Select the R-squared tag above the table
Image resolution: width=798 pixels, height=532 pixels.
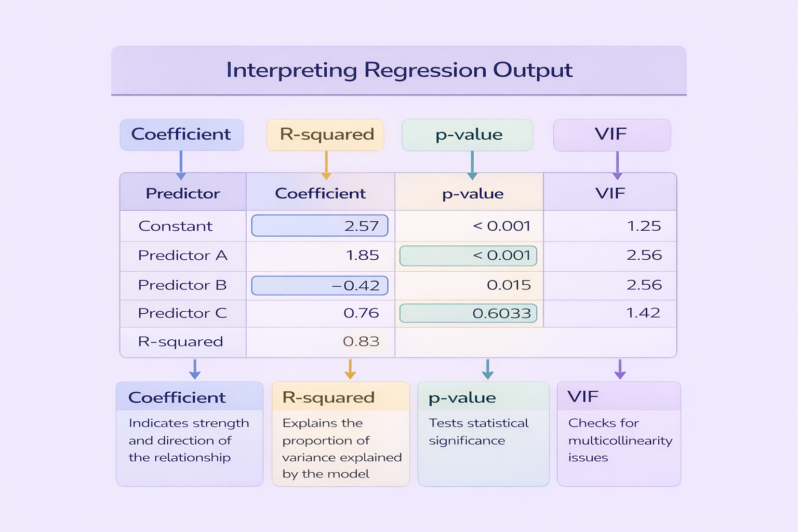[x=326, y=135]
